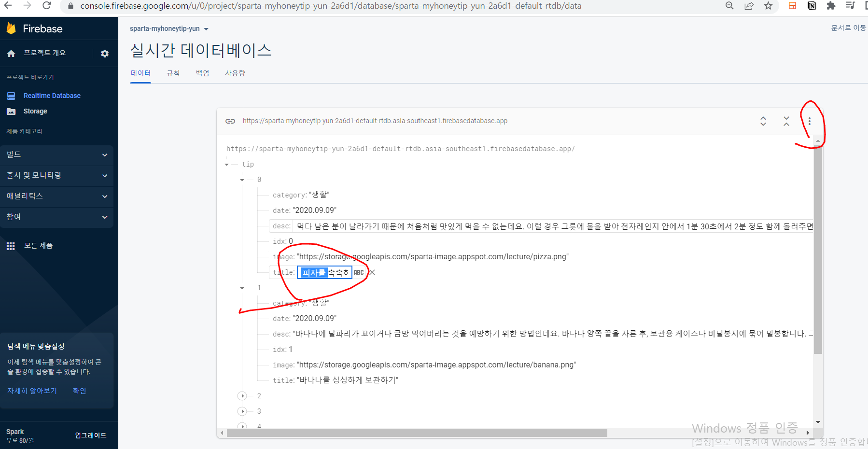The height and width of the screenshot is (449, 868).
Task: Go back in browser history
Action: (x=8, y=6)
